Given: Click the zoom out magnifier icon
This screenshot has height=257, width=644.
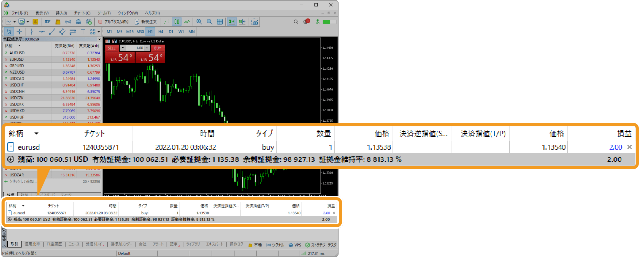Looking at the screenshot, I should 209,22.
